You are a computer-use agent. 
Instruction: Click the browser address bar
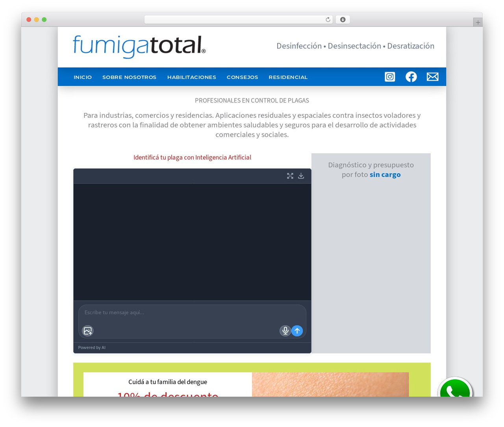pos(238,20)
